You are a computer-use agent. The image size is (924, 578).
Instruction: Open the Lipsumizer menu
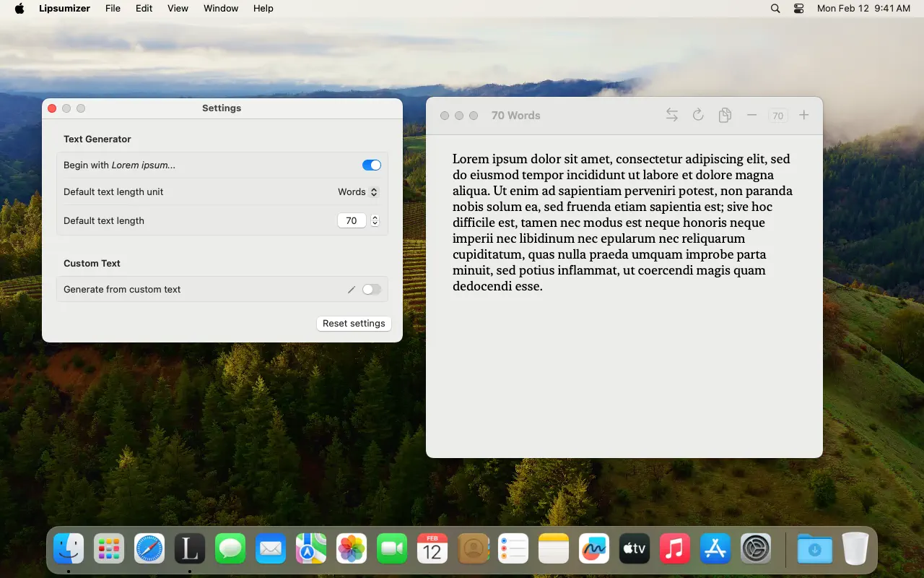coord(64,8)
